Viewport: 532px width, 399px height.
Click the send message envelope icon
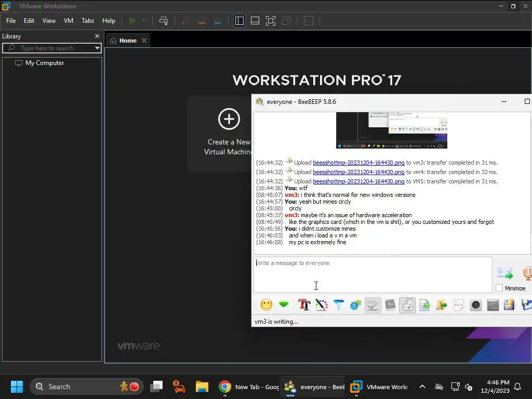(x=505, y=273)
